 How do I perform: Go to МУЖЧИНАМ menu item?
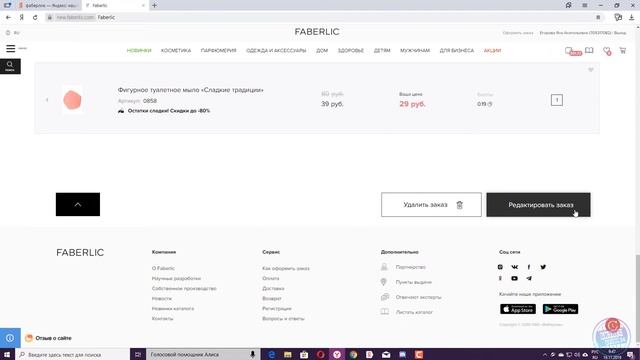(415, 51)
